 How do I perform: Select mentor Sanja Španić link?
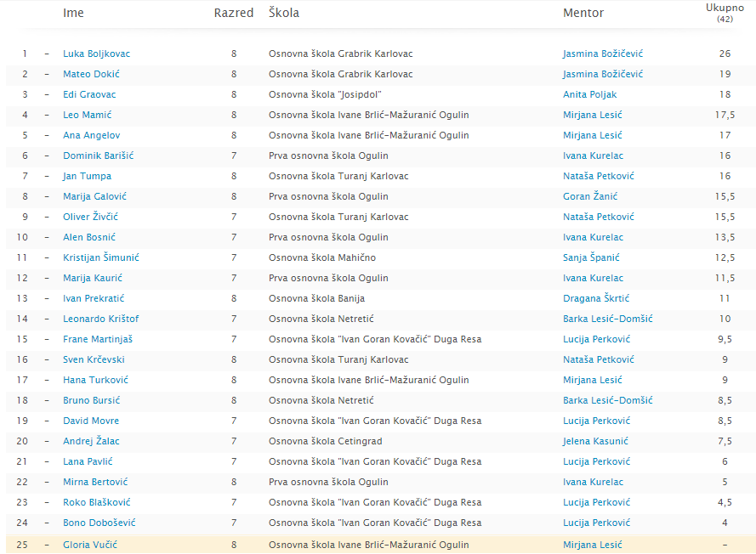click(x=591, y=257)
